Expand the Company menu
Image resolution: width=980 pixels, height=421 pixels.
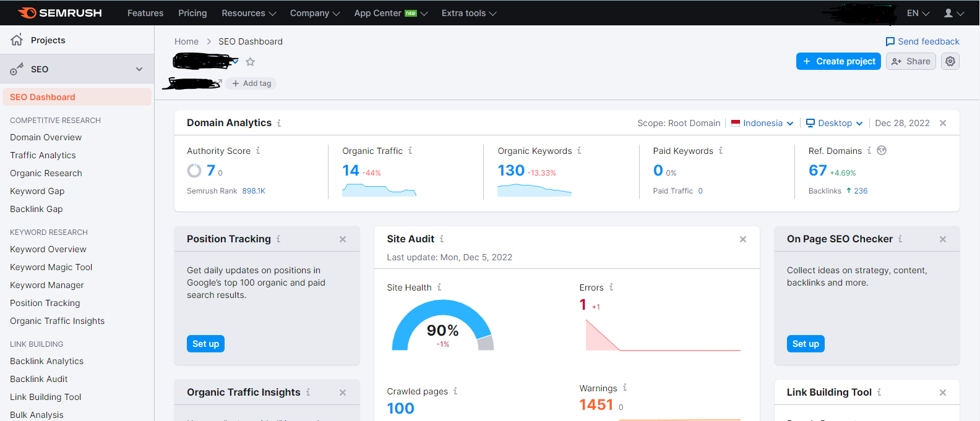pyautogui.click(x=315, y=13)
